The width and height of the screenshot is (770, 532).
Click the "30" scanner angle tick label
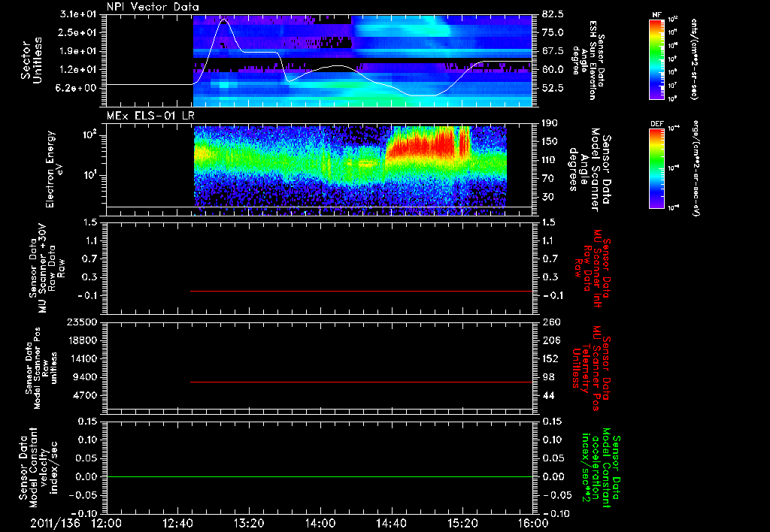[548, 197]
